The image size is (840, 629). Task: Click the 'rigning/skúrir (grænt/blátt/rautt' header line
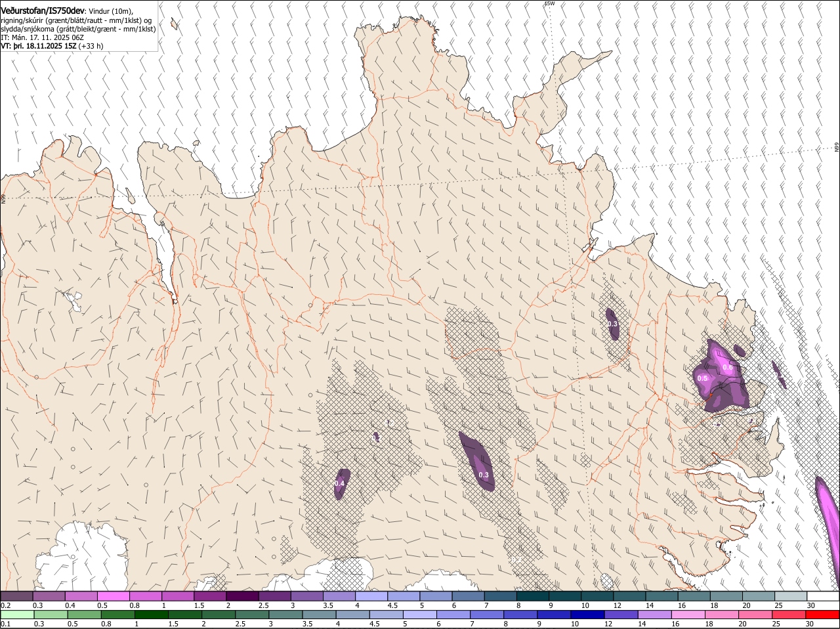[75, 20]
